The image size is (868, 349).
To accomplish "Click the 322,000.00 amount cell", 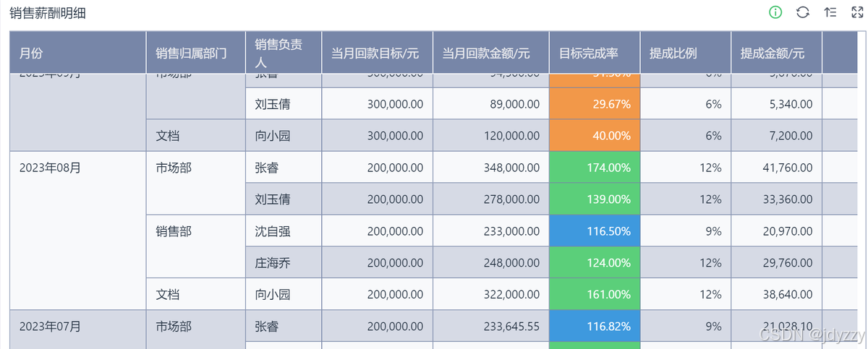I will 491,294.
